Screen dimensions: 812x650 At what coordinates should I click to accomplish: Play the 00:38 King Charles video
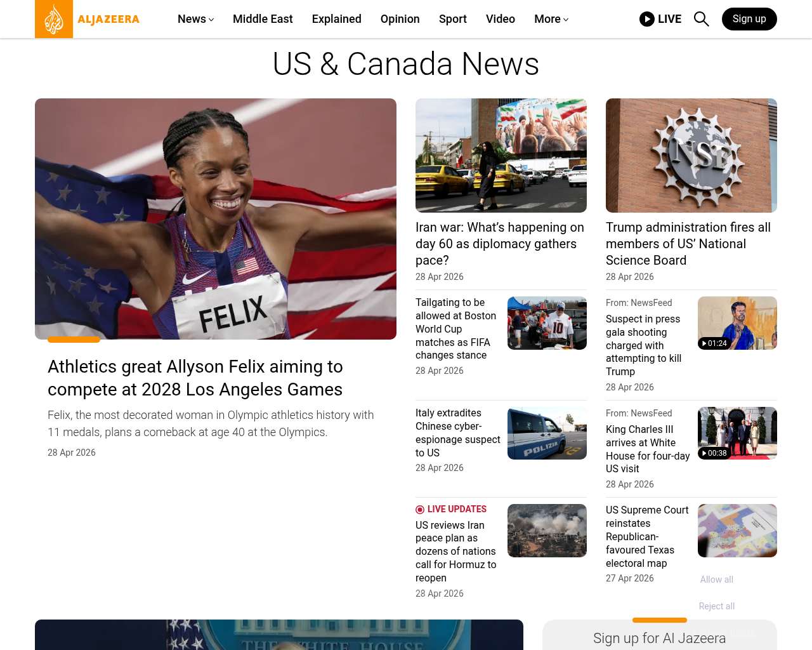point(737,433)
